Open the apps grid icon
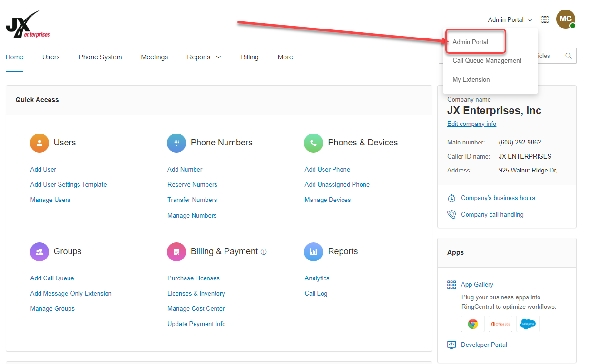Screen dimensions: 598x364 coord(545,19)
